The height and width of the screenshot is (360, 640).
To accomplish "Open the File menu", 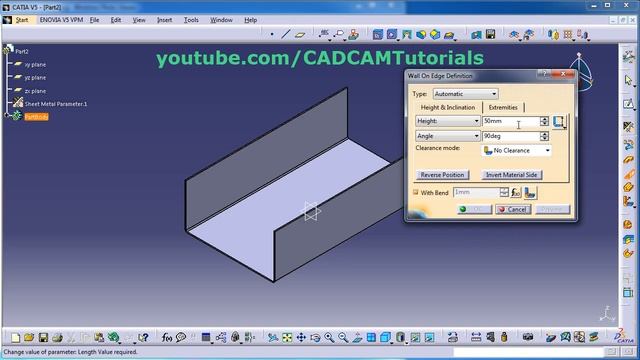I will (94, 20).
